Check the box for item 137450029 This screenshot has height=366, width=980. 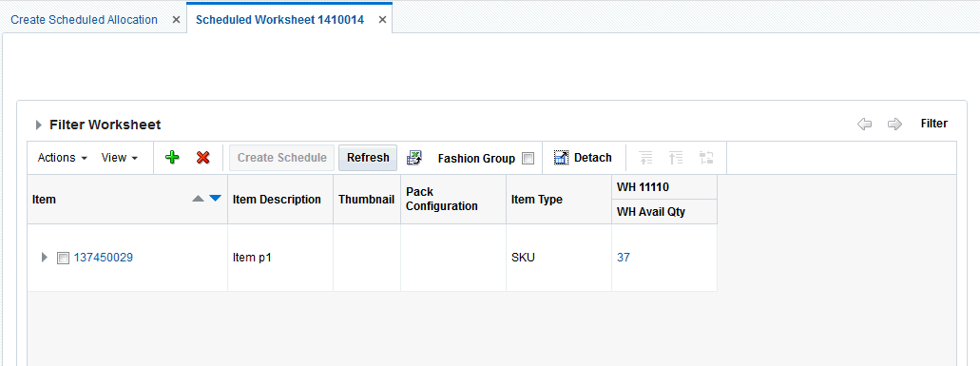click(x=63, y=258)
